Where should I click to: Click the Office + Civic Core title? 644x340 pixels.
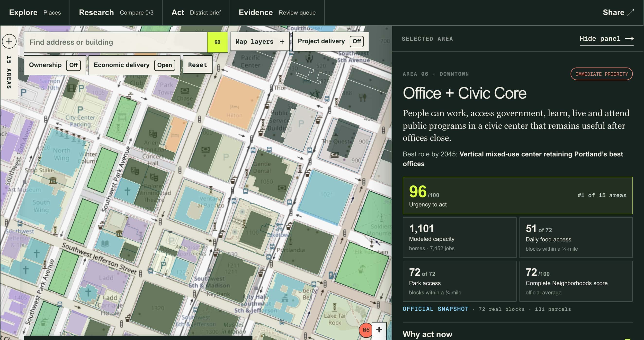(465, 93)
